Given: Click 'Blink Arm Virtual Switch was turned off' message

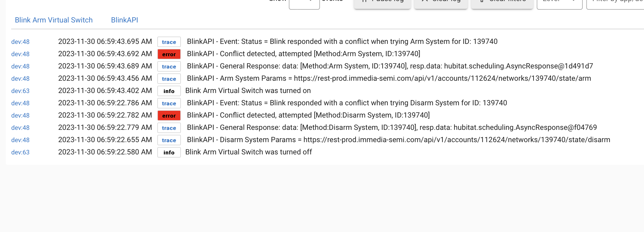Looking at the screenshot, I should pyautogui.click(x=249, y=152).
